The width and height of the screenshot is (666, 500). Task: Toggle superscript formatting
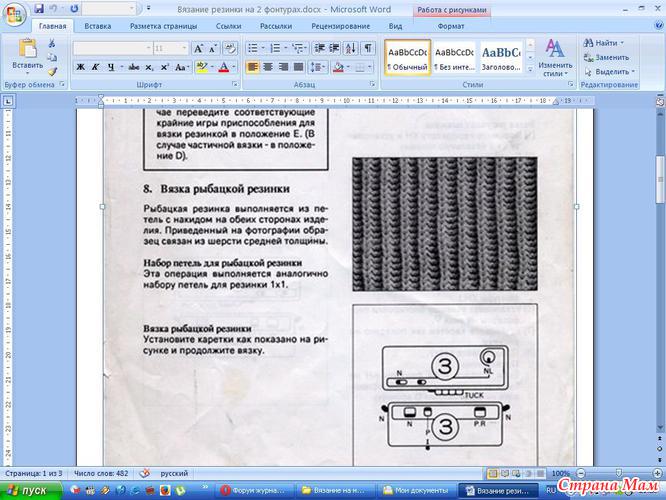click(x=164, y=67)
